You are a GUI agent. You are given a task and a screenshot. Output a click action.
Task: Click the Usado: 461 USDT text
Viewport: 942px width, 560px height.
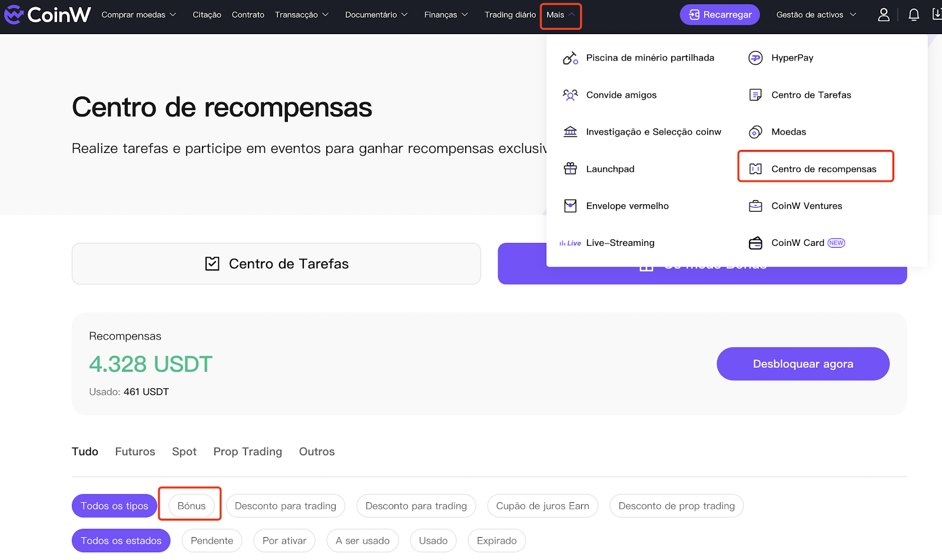129,392
